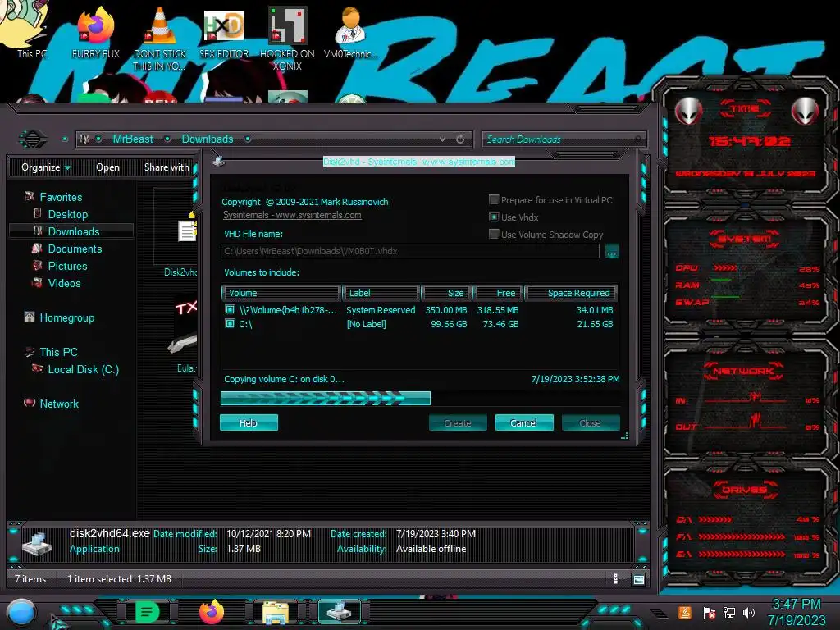
Task: Open the Sysinternals www.sysinternals.com link
Action: [x=292, y=215]
